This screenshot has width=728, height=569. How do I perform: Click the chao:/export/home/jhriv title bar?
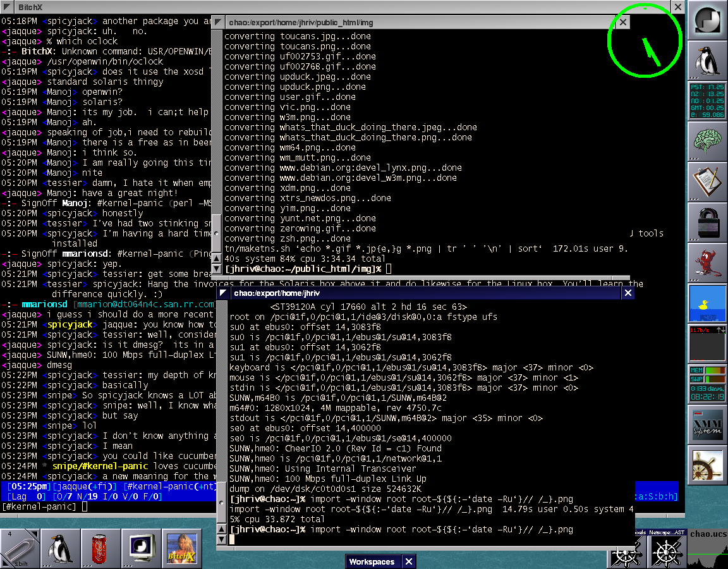425,293
